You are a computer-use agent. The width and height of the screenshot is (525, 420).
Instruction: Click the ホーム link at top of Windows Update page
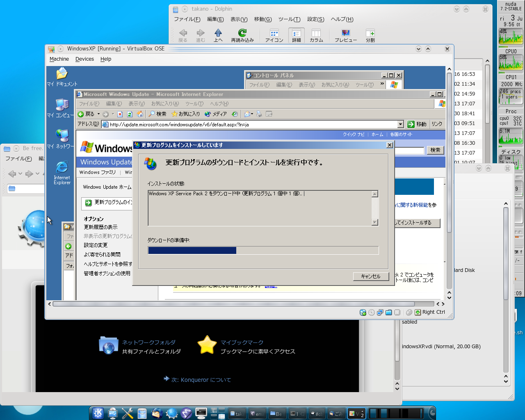(x=377, y=135)
